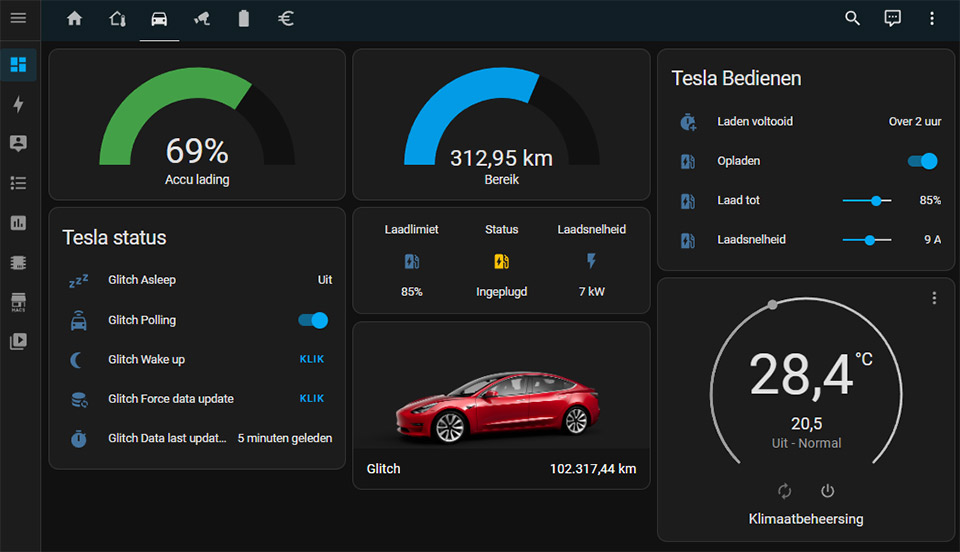Click the 'Ingeplugd' status text
This screenshot has height=552, width=960.
[x=501, y=292]
